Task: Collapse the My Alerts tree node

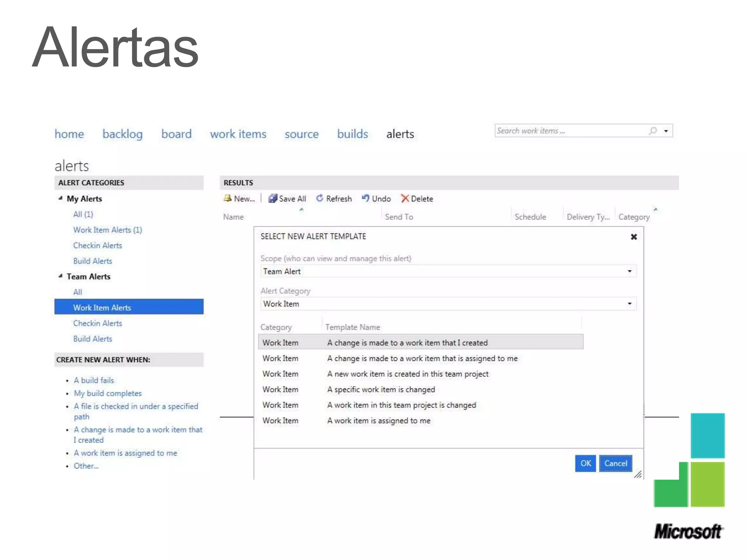Action: pos(61,198)
